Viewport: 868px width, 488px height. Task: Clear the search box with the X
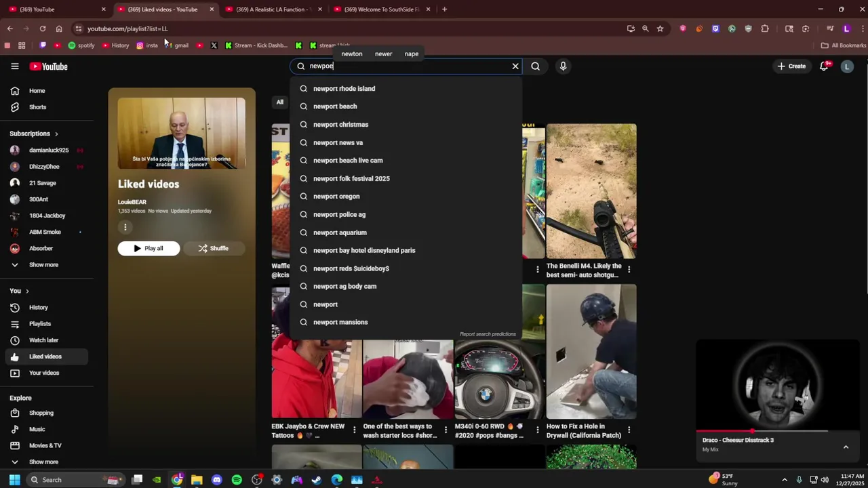click(x=515, y=66)
